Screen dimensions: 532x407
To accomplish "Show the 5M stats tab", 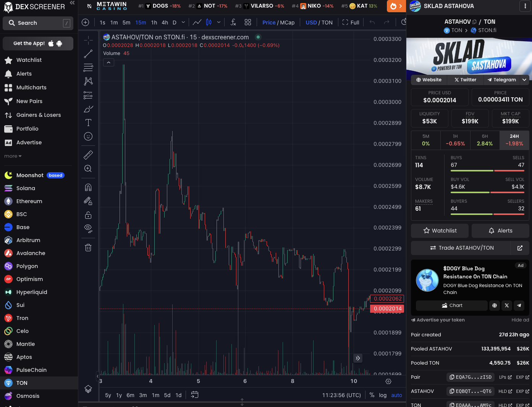I will pyautogui.click(x=426, y=140).
